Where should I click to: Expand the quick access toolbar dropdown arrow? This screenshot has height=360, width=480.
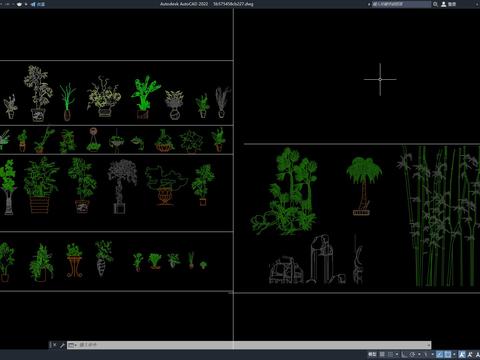click(x=26, y=4)
